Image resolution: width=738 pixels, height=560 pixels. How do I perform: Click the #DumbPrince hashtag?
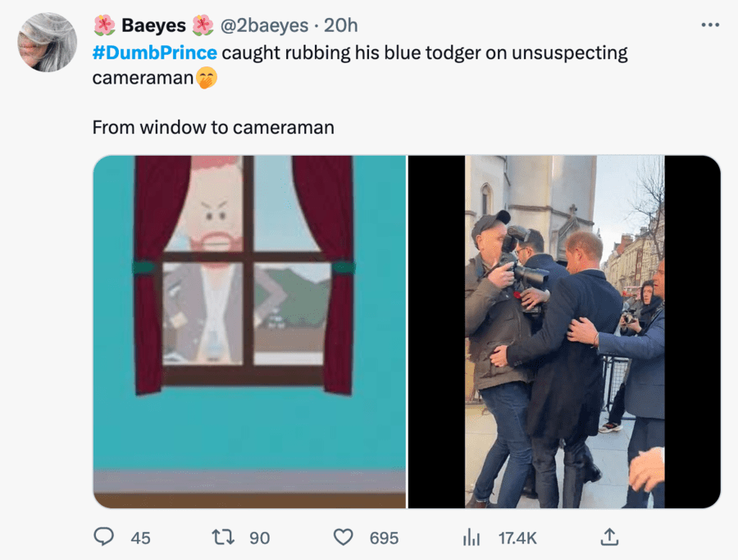[155, 53]
